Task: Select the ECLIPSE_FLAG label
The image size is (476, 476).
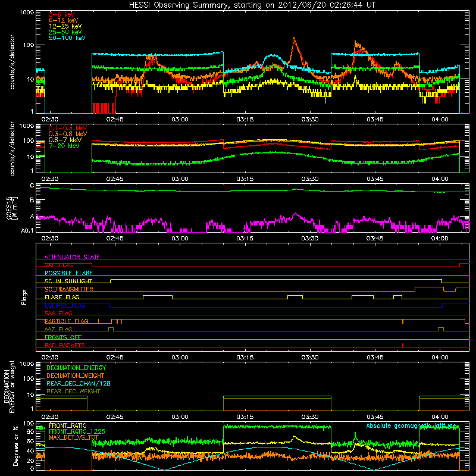Action: [65, 305]
